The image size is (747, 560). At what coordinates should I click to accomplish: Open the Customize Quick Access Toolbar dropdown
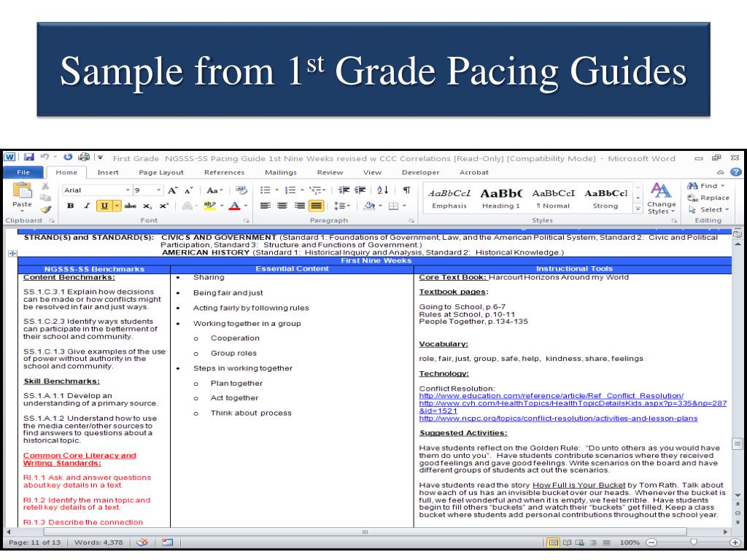point(100,157)
